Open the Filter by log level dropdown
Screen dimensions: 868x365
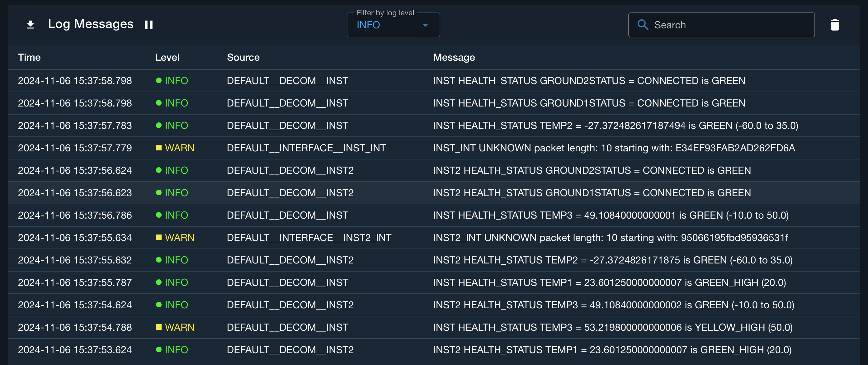pos(393,25)
